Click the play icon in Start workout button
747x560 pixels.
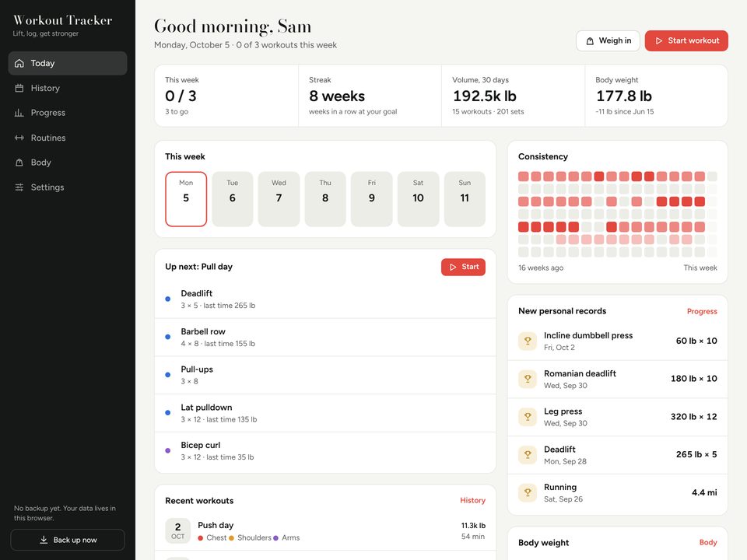(x=659, y=41)
